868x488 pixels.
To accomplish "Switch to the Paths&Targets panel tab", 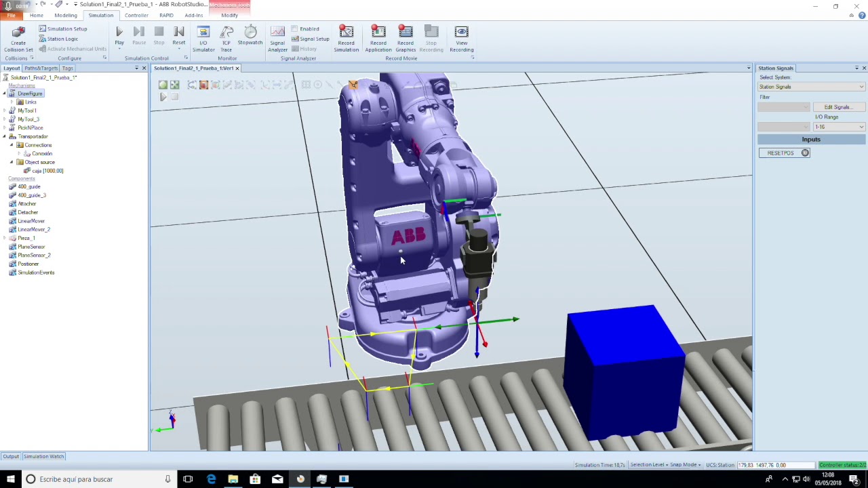I will (41, 68).
